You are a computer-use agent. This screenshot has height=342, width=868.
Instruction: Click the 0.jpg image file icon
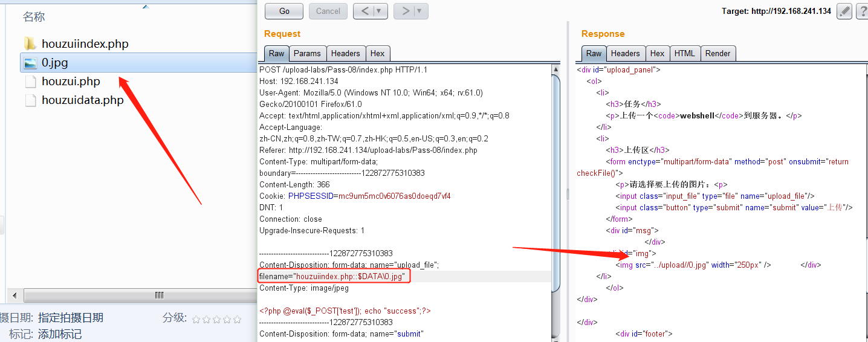pos(30,62)
